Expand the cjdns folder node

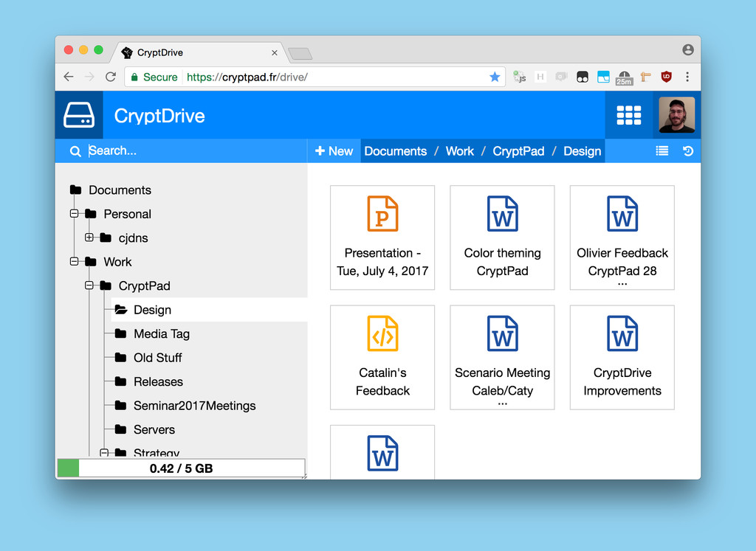coord(88,238)
